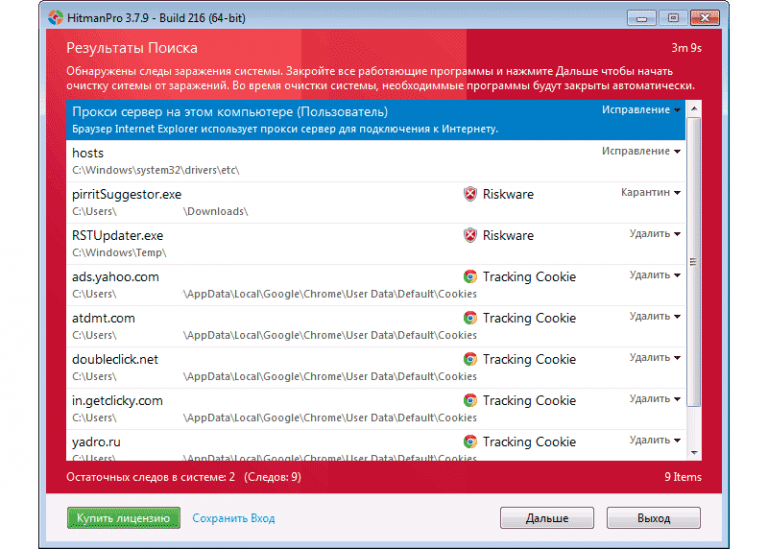Click the C:\Windows\system32\drivers\etc\ path

tap(156, 170)
